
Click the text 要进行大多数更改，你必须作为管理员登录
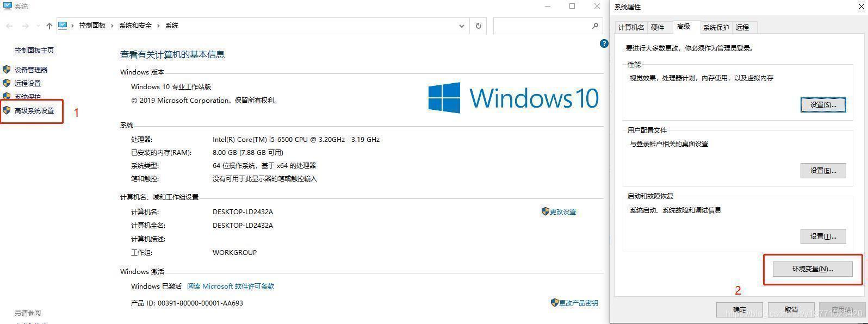691,48
